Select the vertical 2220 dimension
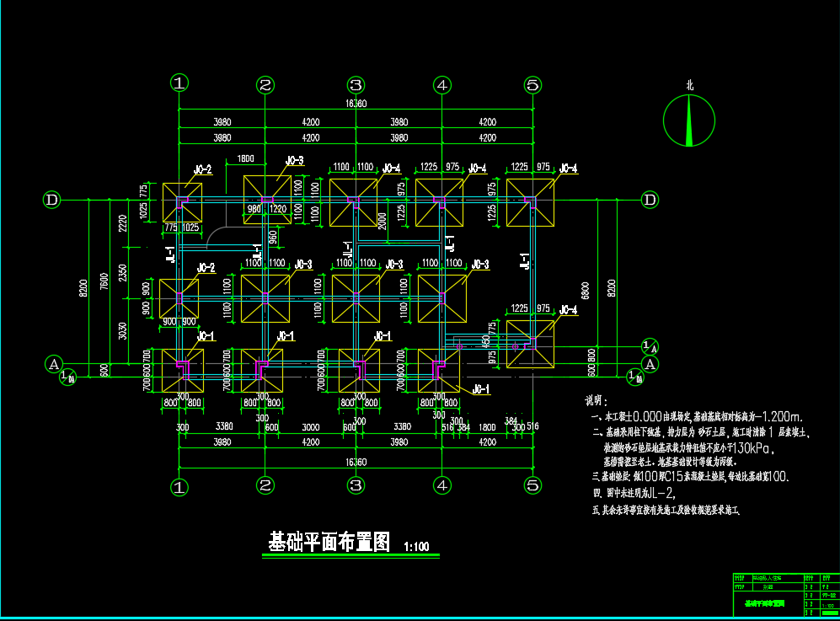840x621 pixels. [123, 223]
